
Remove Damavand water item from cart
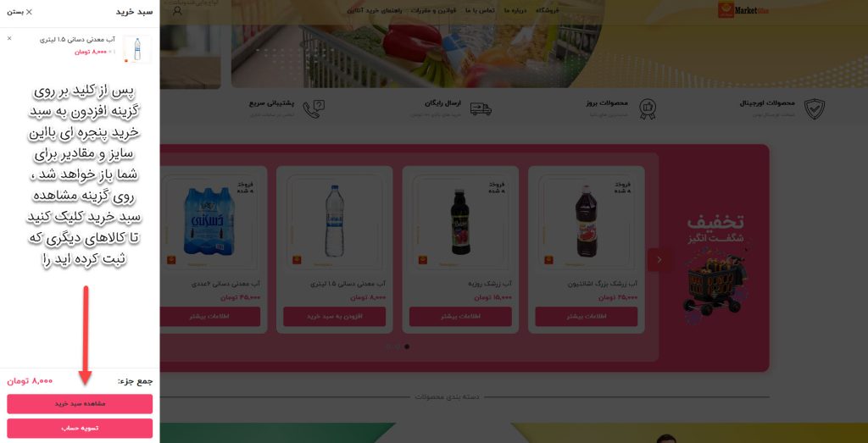(x=8, y=39)
